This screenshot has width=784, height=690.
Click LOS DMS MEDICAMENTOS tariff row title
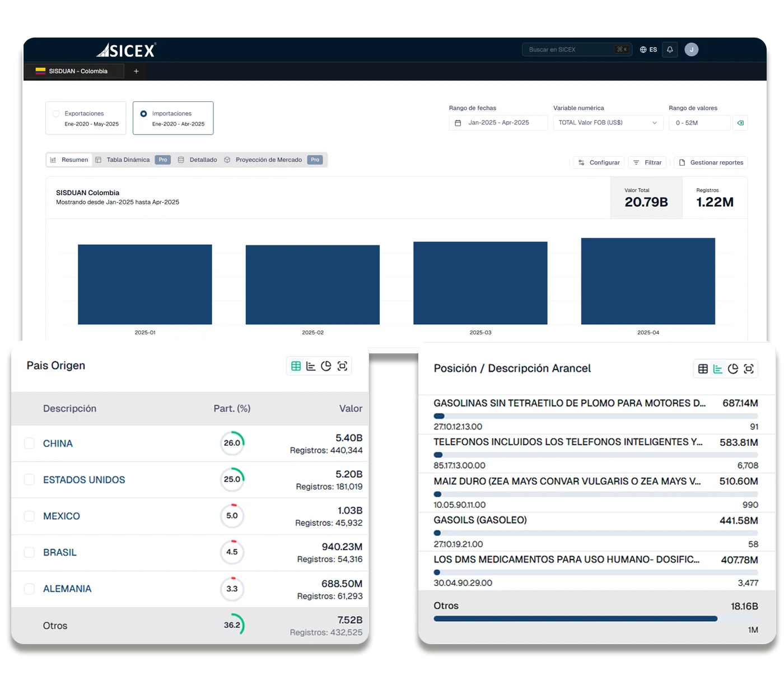567,560
